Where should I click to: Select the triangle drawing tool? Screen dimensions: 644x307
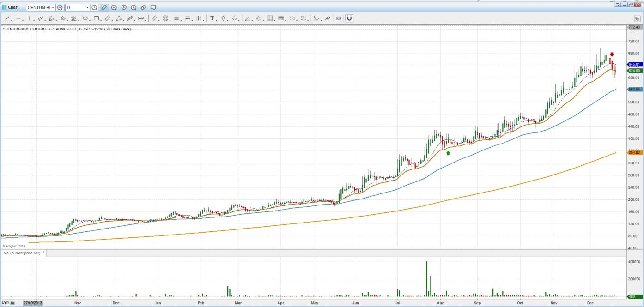coord(119,18)
